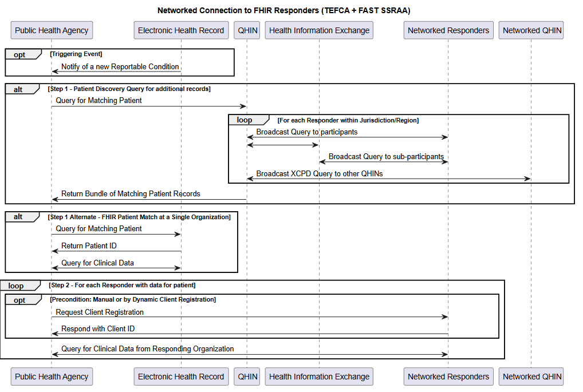Select the Electronic Health Record participant box
Screen dimensions: 583x392
(x=181, y=30)
